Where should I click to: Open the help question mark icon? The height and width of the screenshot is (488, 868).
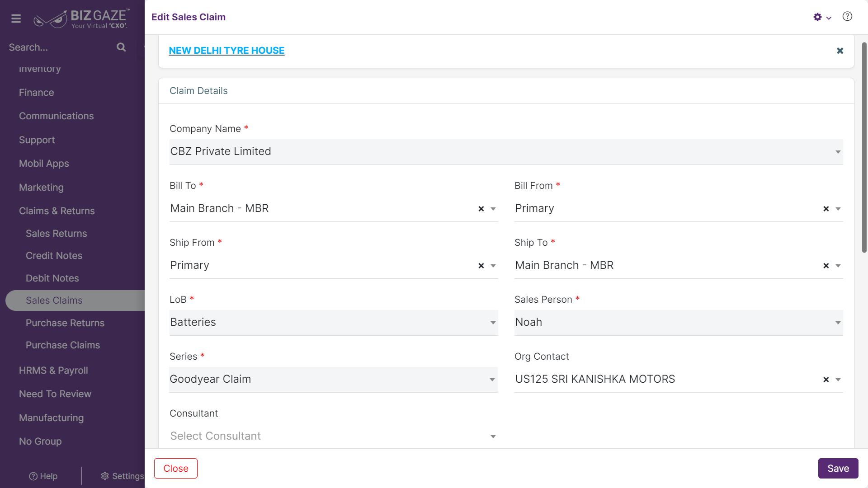tap(847, 17)
